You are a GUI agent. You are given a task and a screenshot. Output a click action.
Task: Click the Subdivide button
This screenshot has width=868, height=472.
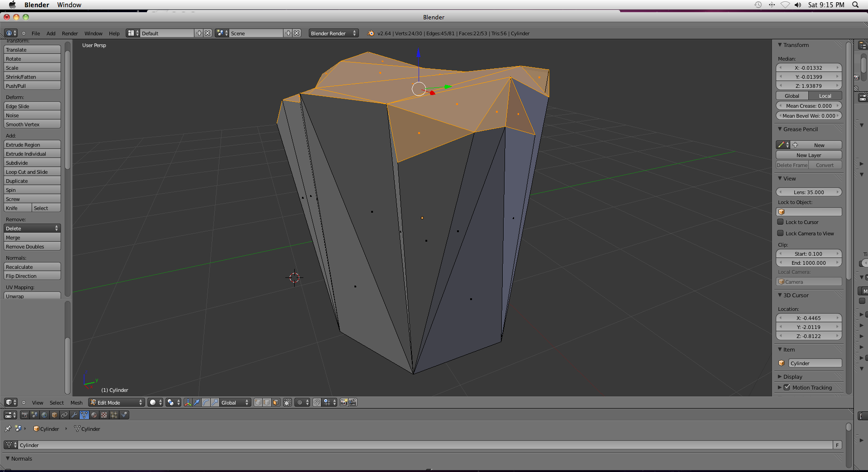(32, 162)
